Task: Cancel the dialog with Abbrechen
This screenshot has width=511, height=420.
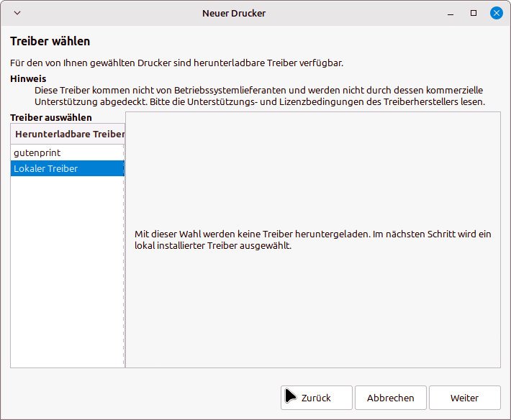Action: (390, 398)
